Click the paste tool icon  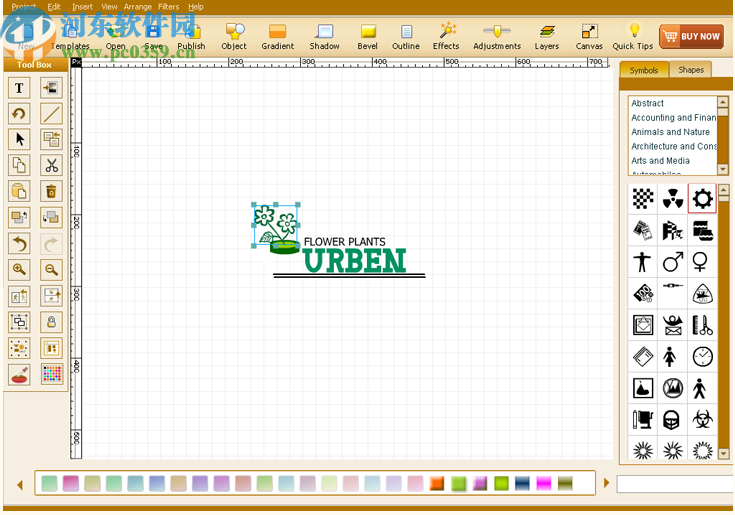pyautogui.click(x=19, y=191)
